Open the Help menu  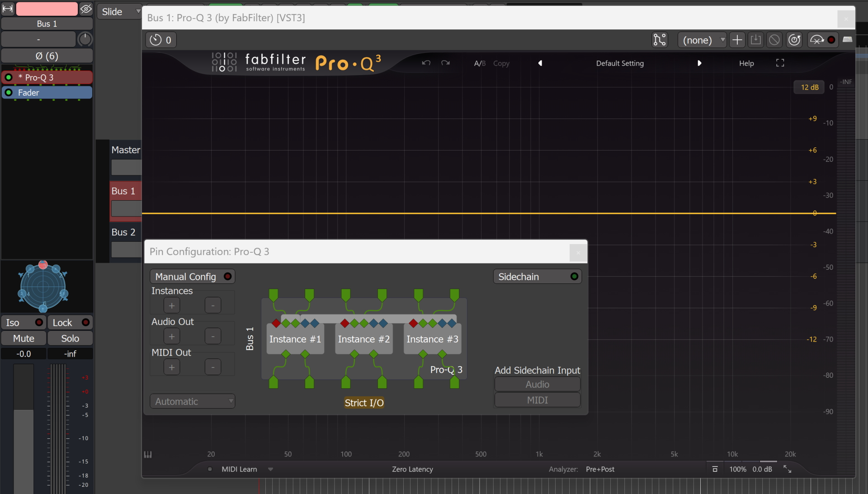pos(746,63)
